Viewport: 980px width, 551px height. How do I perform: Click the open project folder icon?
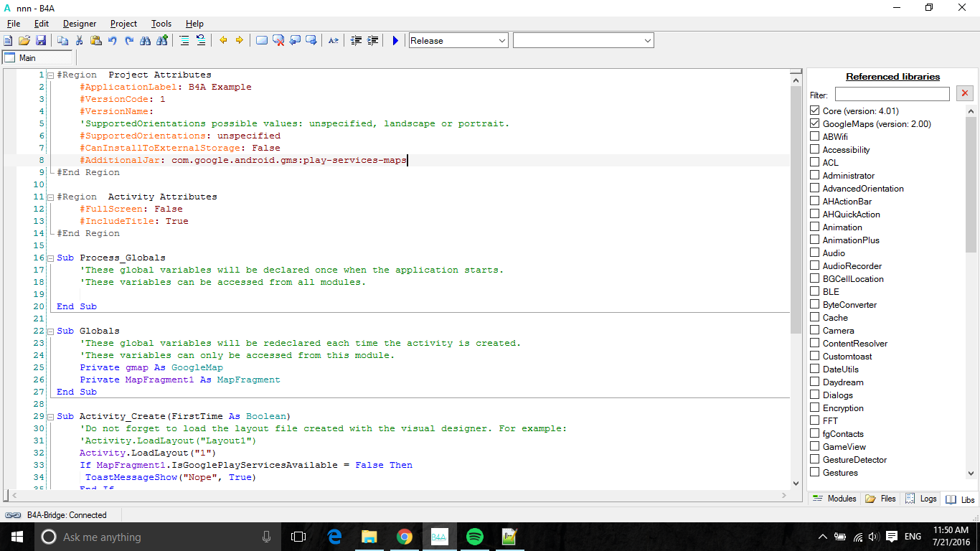24,41
